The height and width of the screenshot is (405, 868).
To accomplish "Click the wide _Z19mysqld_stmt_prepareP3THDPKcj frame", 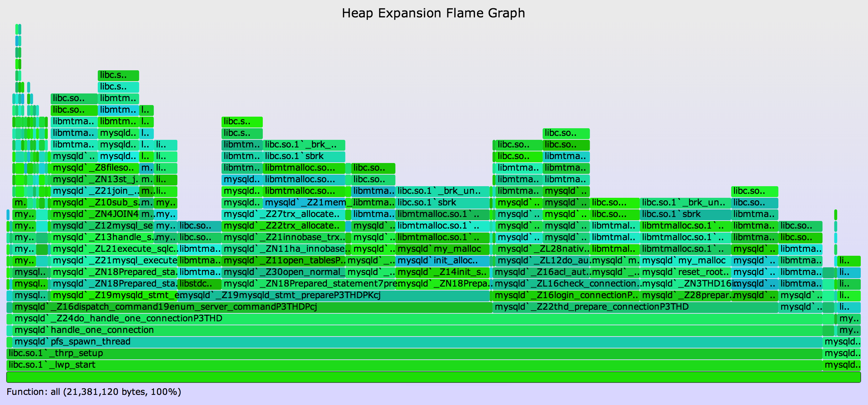I will click(x=333, y=295).
